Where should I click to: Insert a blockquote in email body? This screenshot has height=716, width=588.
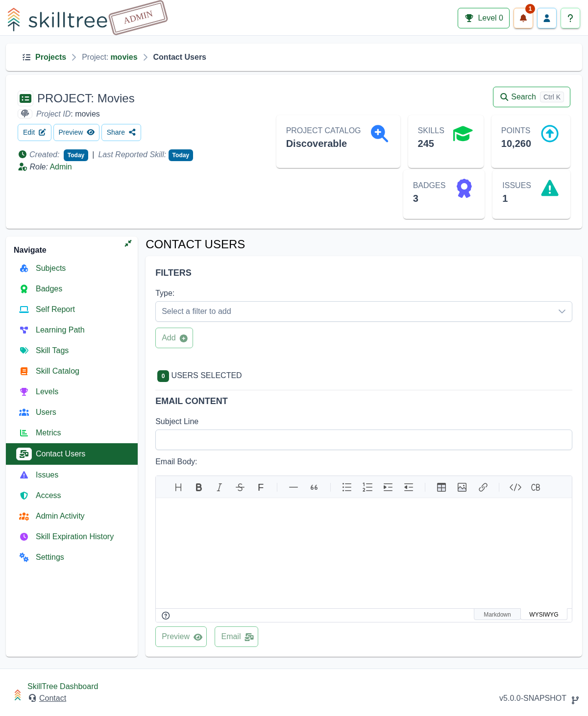point(314,487)
